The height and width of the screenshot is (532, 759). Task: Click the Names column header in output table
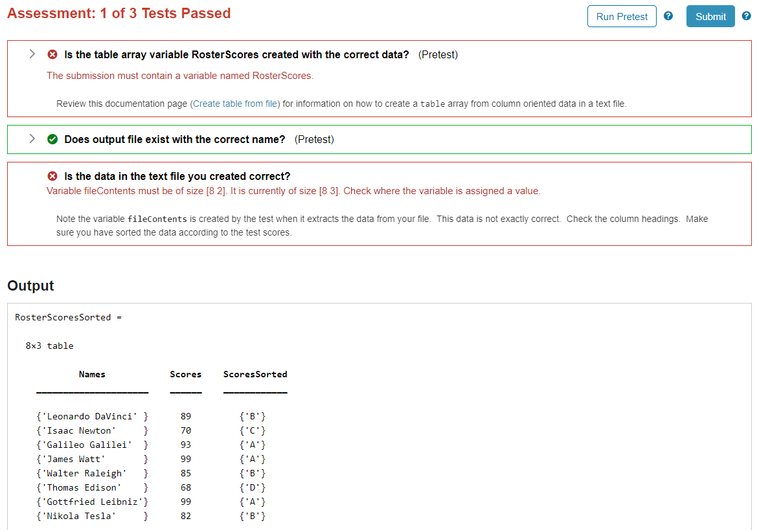(x=92, y=374)
